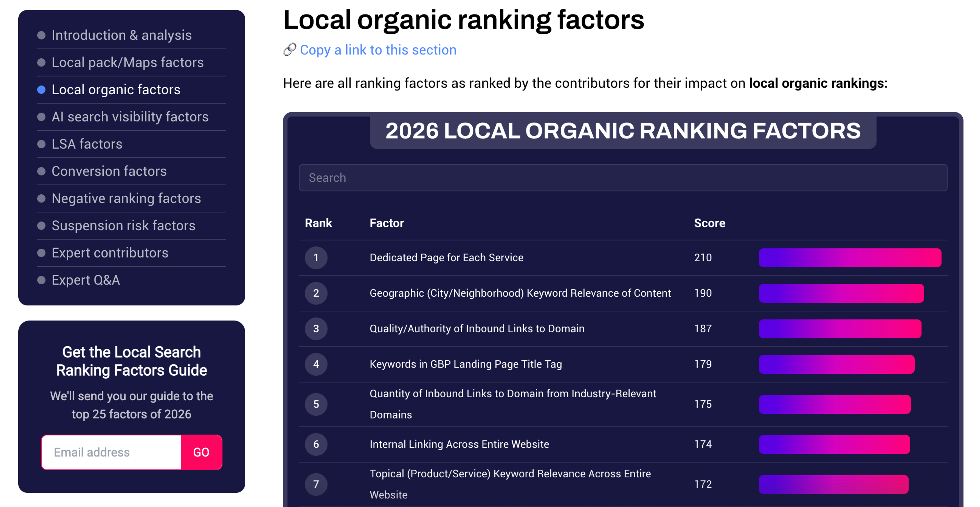Select rank 5 circle badge
Image resolution: width=980 pixels, height=507 pixels.
316,404
